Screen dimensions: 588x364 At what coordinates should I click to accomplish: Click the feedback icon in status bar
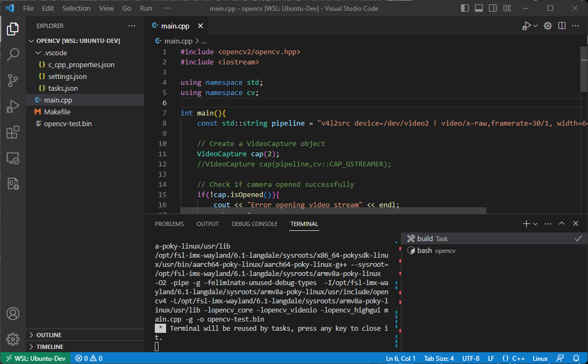(x=560, y=359)
